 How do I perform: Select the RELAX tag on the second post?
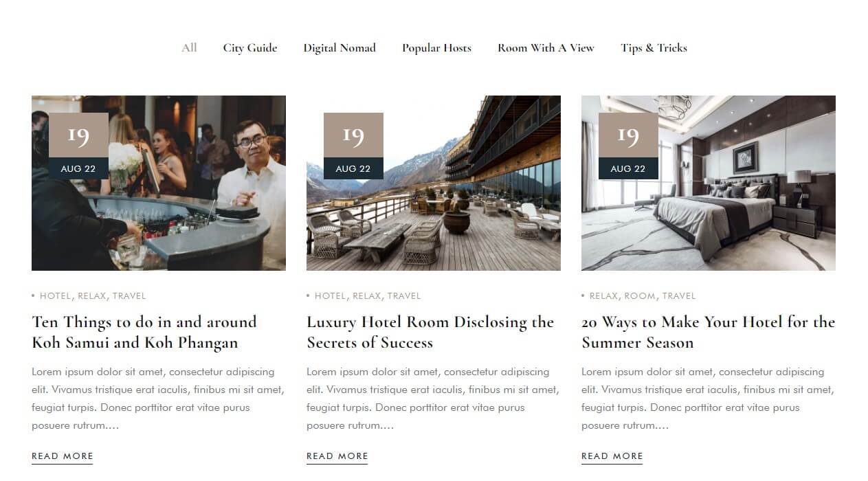[x=367, y=296]
